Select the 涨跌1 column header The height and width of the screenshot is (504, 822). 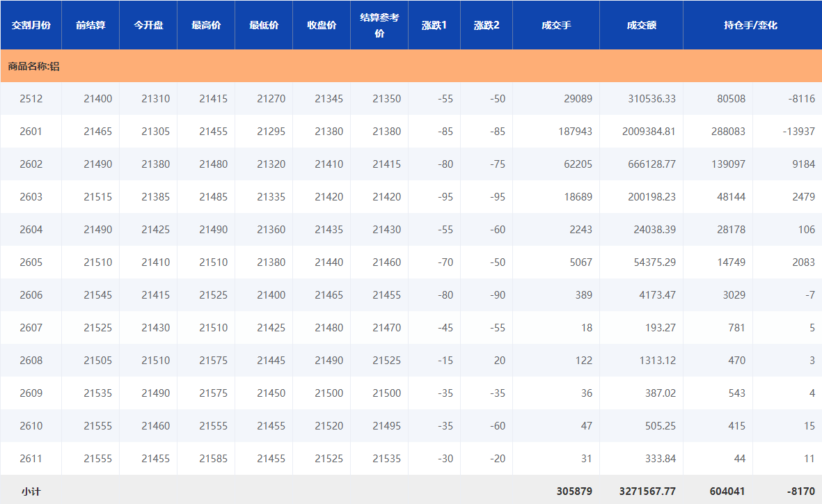(434, 25)
